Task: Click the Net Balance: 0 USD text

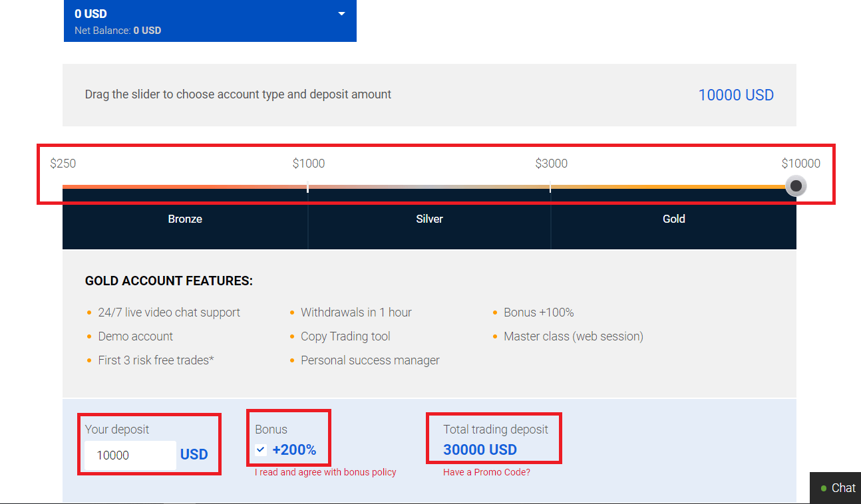Action: click(x=118, y=31)
